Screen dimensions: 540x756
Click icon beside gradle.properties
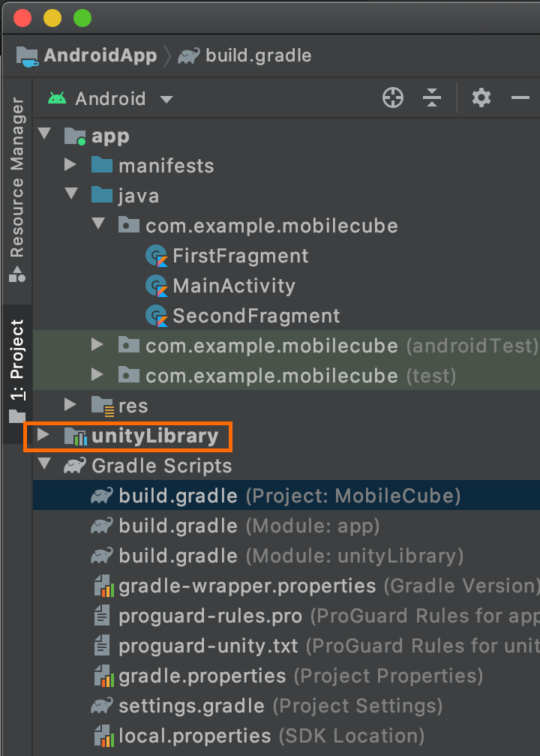tap(103, 676)
